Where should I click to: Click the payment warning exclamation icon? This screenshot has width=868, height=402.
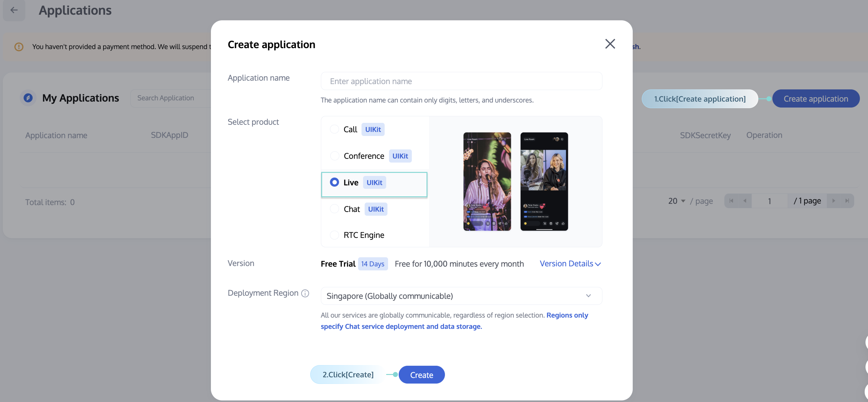[x=19, y=47]
